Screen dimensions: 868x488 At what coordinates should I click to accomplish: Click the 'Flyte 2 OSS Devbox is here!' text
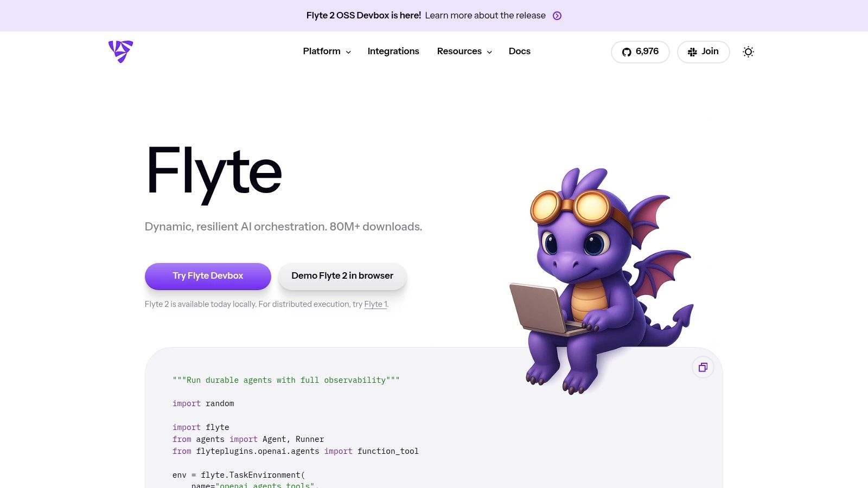363,16
